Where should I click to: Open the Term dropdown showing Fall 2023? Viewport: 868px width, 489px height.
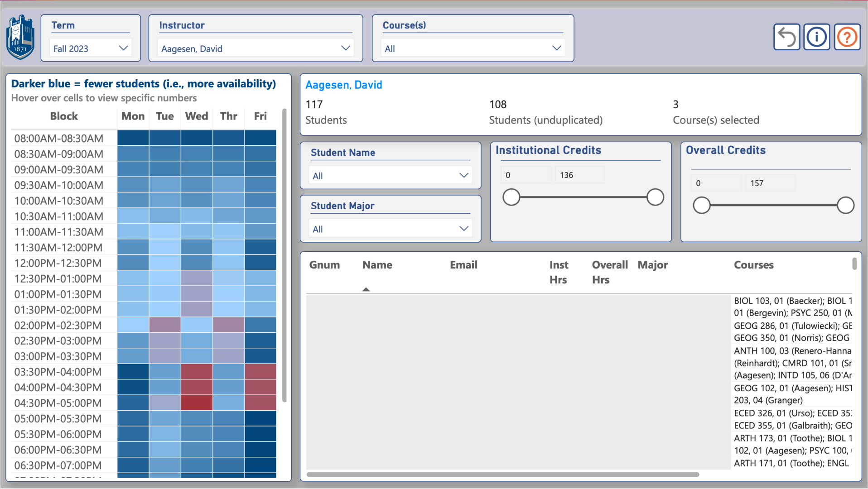[91, 48]
